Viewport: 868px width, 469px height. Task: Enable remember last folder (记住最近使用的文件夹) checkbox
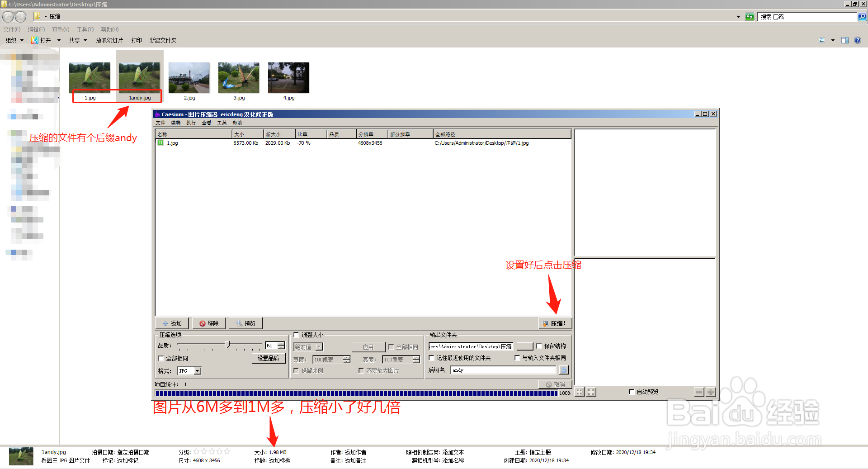(x=432, y=358)
